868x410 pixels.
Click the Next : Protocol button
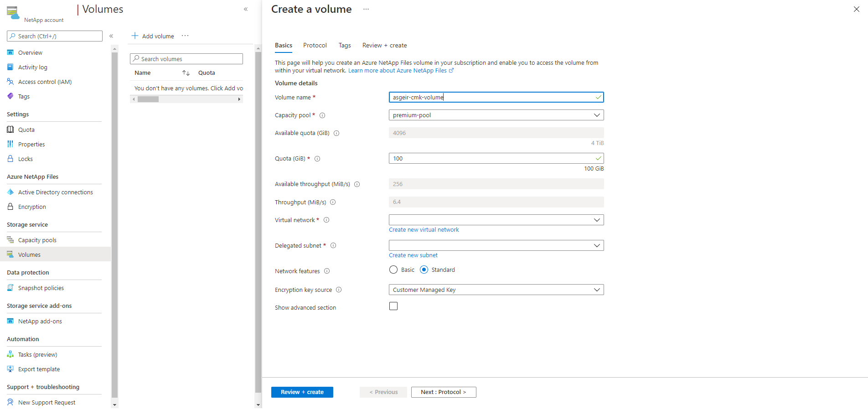point(444,392)
